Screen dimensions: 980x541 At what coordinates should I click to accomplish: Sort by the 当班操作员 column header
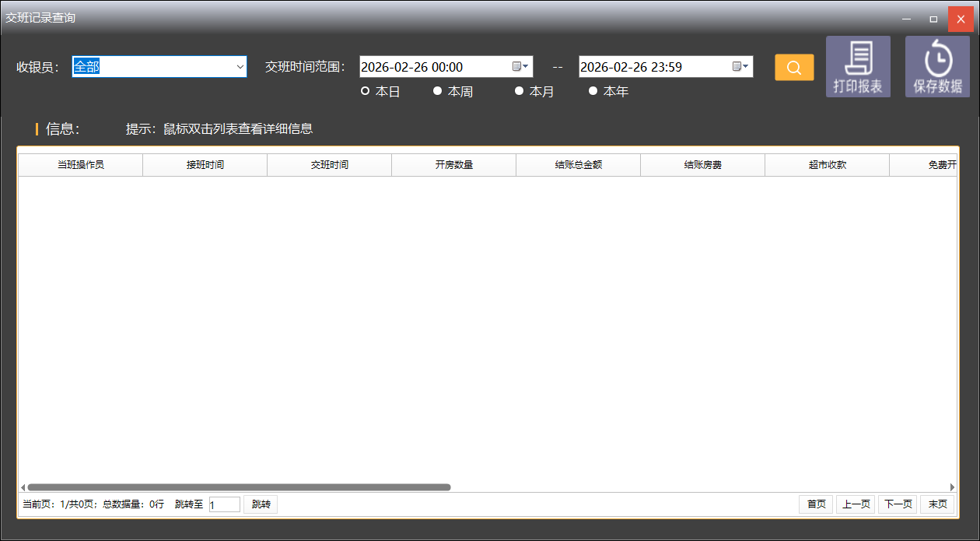[x=81, y=165]
